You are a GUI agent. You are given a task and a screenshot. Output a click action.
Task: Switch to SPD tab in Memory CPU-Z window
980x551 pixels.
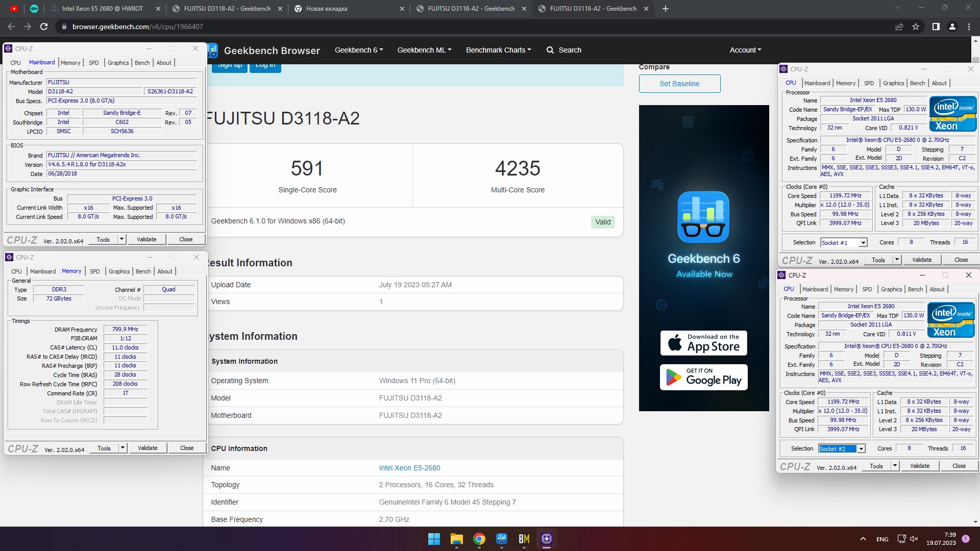click(x=95, y=271)
